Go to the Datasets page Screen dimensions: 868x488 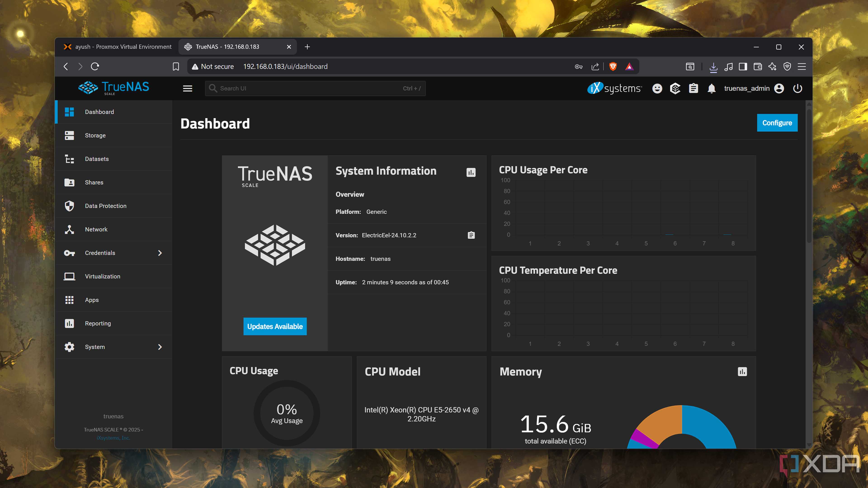click(113, 159)
